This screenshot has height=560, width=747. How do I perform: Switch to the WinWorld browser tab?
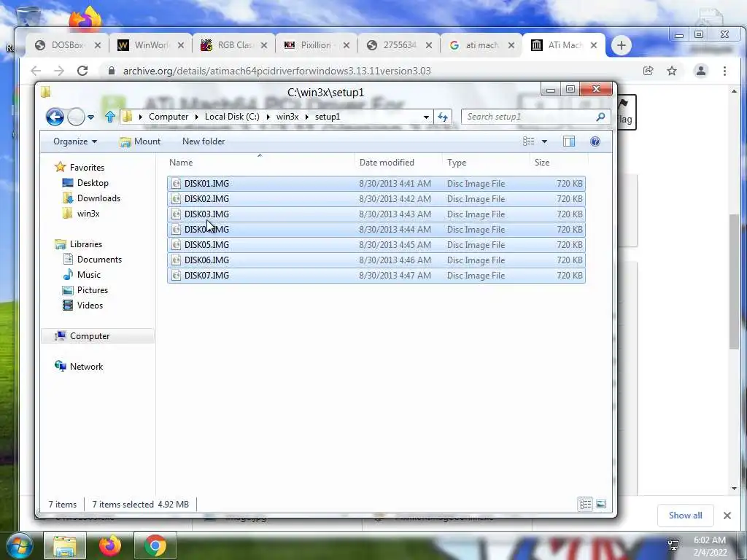coord(151,45)
